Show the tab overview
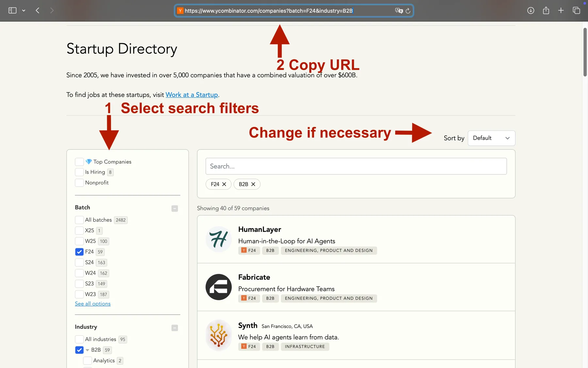Screen dimensions: 588x368 pos(576,10)
